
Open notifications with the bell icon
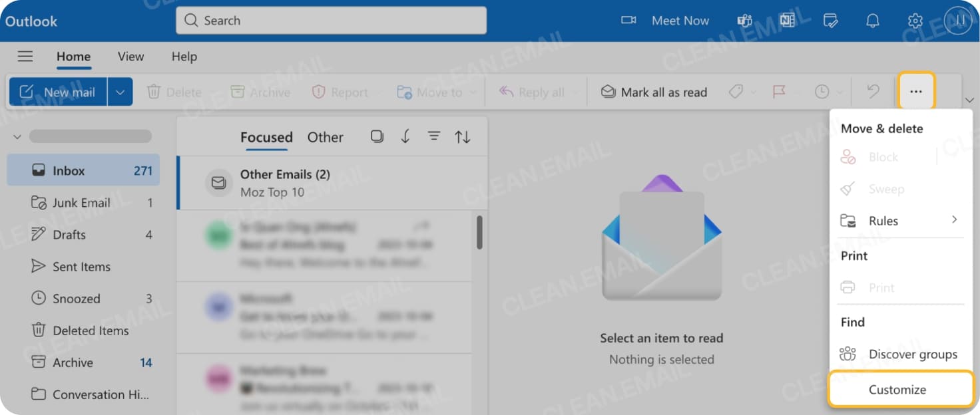[x=872, y=21]
